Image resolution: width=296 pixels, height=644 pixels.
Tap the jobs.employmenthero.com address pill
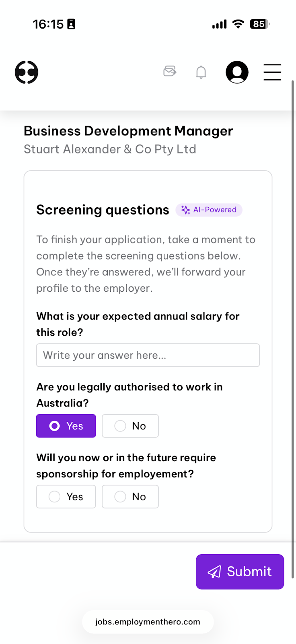pos(148,622)
